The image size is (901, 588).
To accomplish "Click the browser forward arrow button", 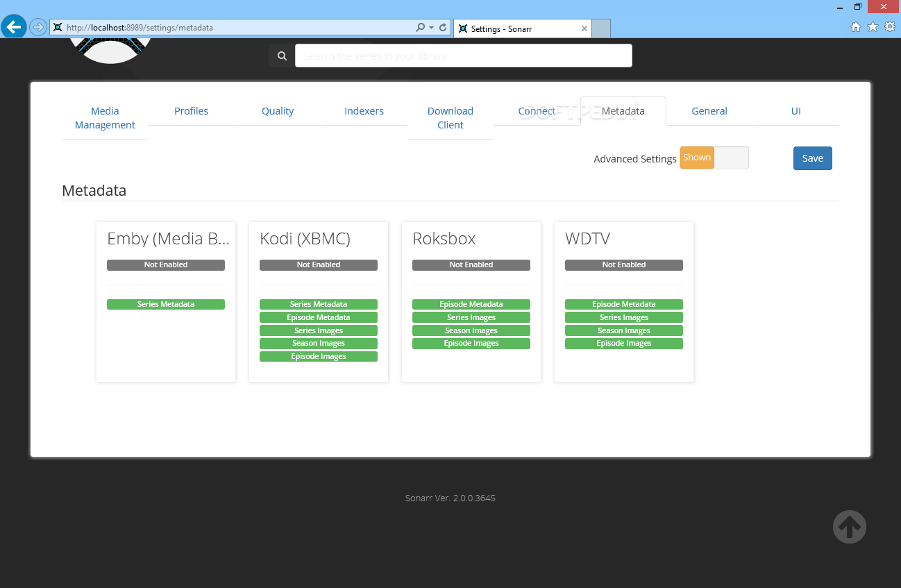I will [37, 27].
